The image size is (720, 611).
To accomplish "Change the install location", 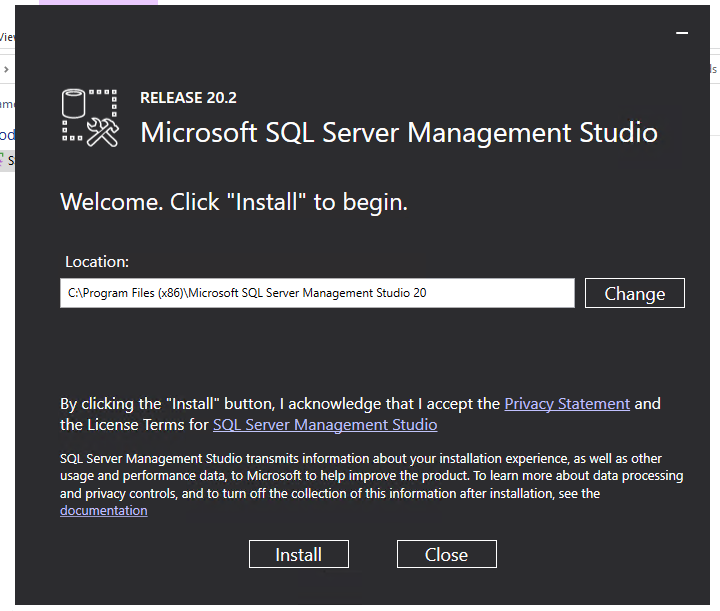I will point(635,293).
